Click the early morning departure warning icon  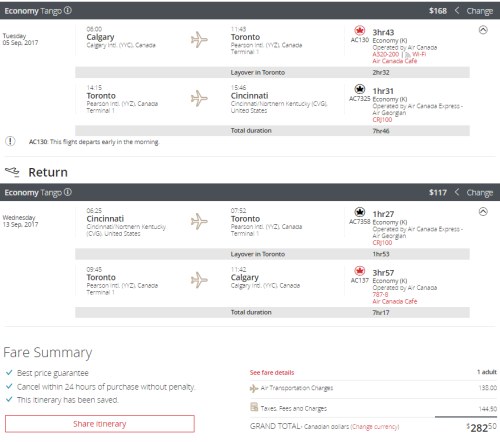[x=10, y=141]
